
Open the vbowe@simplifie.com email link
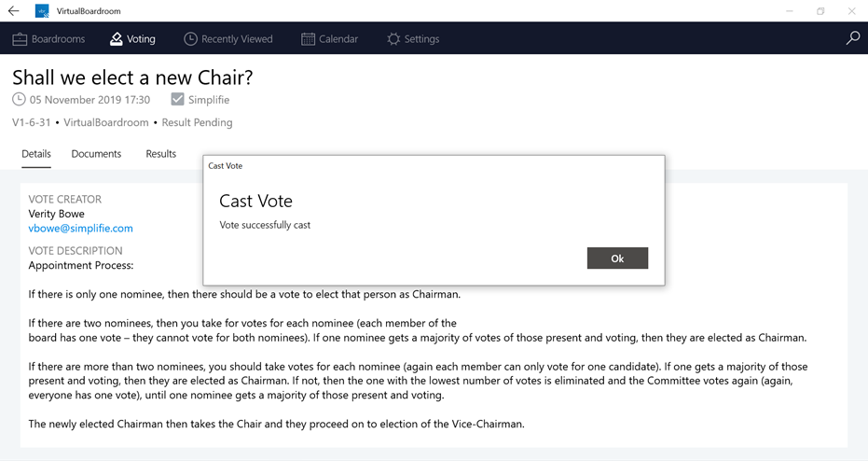click(80, 229)
